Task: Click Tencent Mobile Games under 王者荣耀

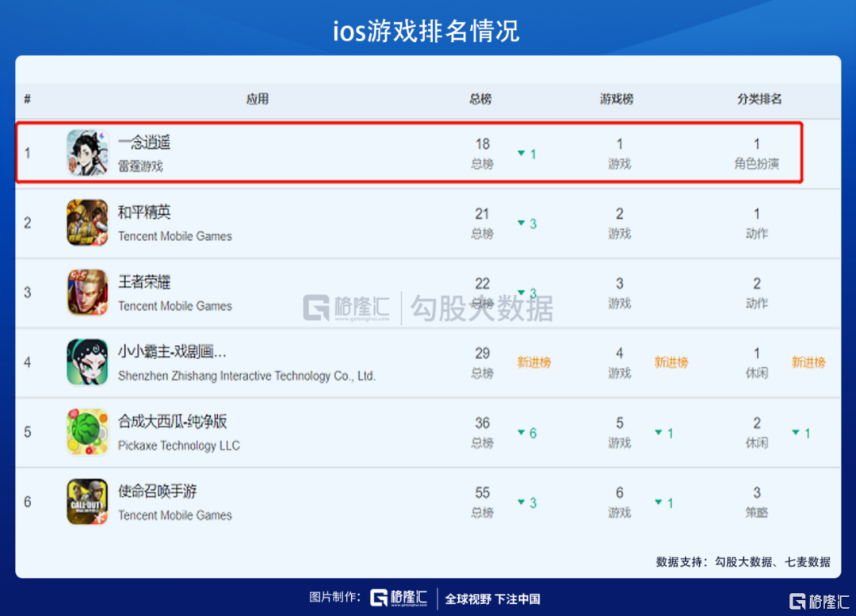Action: tap(174, 306)
